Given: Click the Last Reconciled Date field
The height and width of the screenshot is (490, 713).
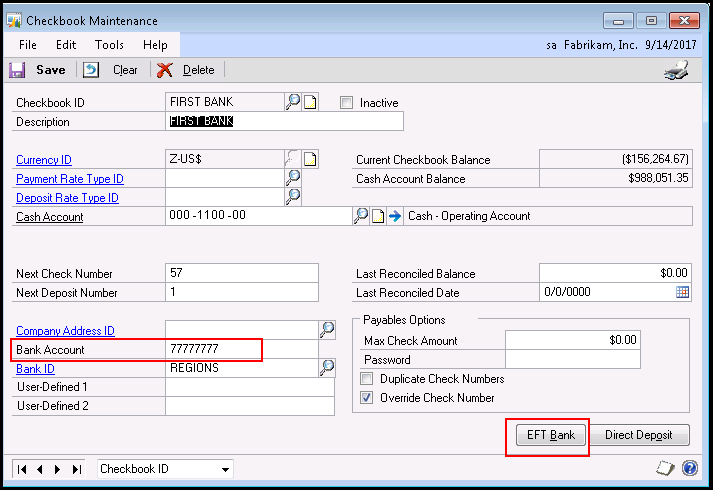Looking at the screenshot, I should pos(607,292).
